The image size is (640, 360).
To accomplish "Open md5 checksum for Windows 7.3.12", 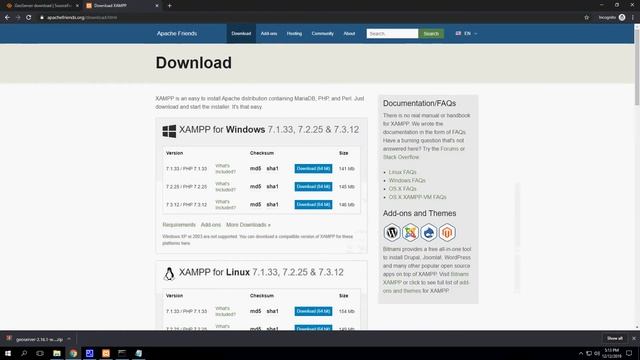I will pos(256,204).
